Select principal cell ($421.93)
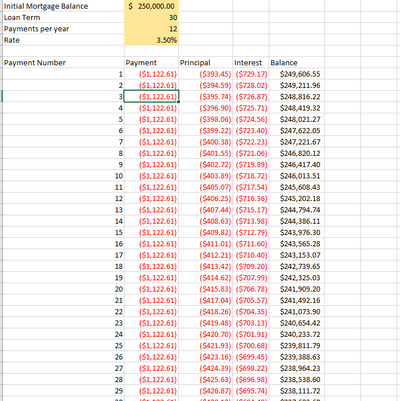400x401 pixels. (206, 346)
